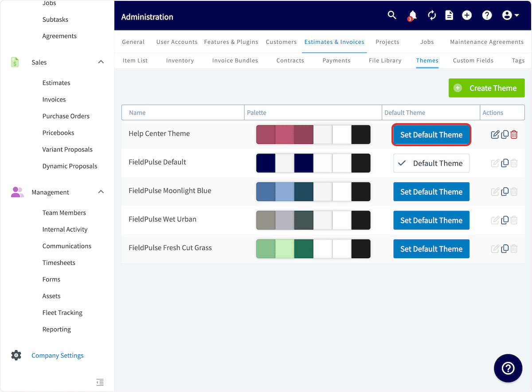Click trash icon for FieldPulse Moonlight Blue
The width and height of the screenshot is (532, 392).
tap(514, 192)
